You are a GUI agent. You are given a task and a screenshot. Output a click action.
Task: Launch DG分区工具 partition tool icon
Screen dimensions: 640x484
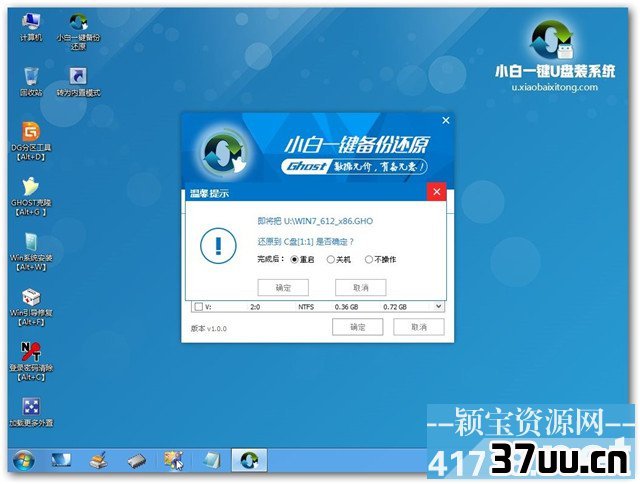(31, 141)
